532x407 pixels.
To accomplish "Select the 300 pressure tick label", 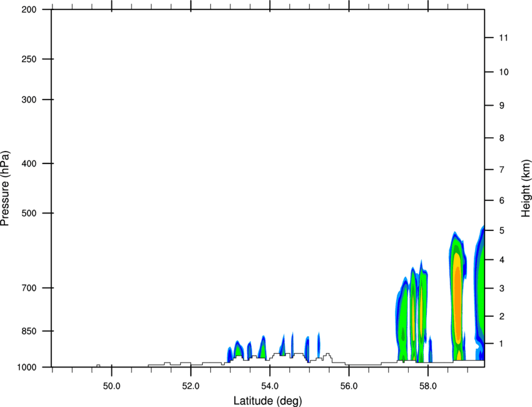I will point(29,100).
